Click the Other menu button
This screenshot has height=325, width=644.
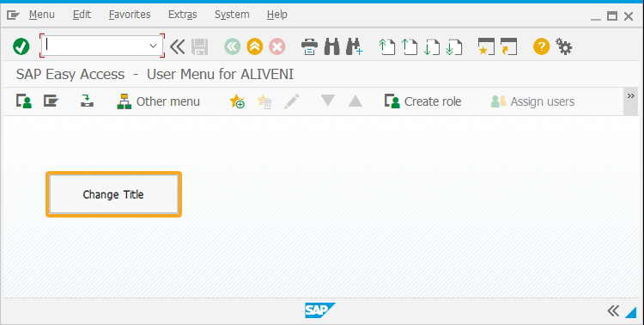point(159,101)
